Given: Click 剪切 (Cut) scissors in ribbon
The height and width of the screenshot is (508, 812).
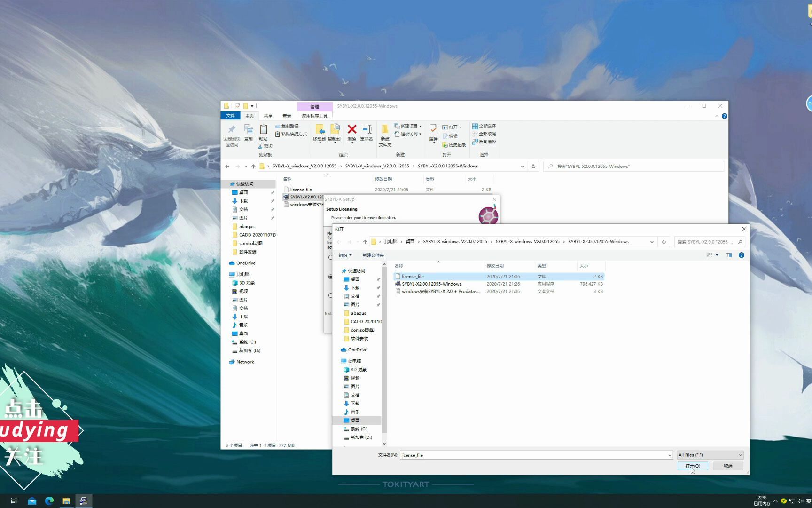Looking at the screenshot, I should 265,146.
